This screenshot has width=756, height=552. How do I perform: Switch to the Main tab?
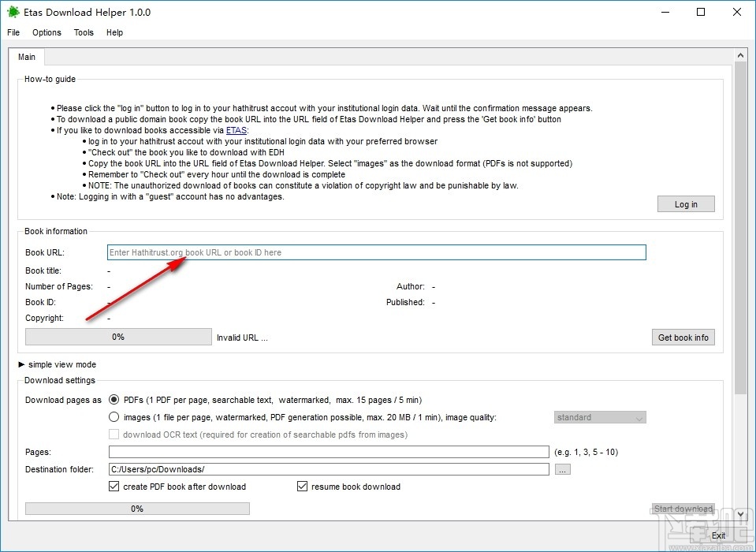click(26, 57)
